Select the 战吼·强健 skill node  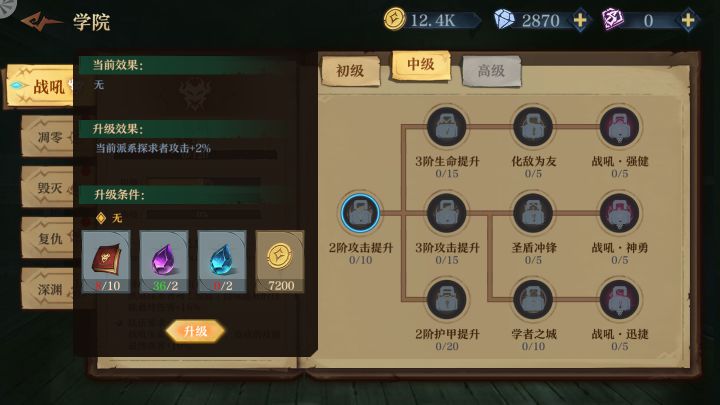click(x=619, y=126)
